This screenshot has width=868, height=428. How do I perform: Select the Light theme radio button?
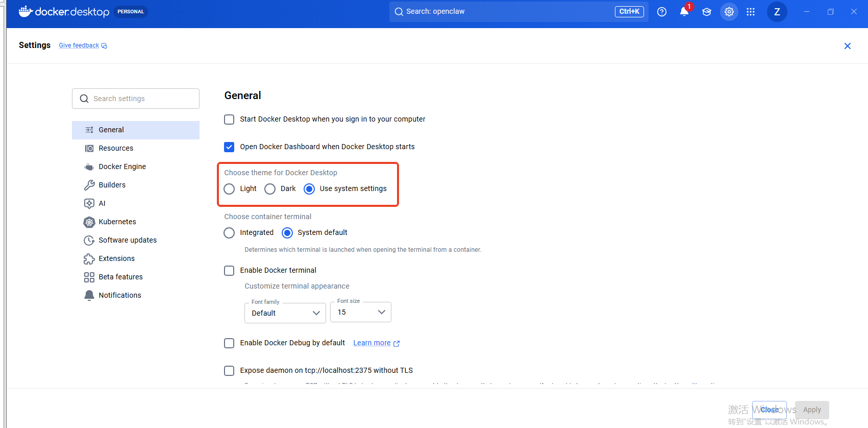tap(229, 189)
